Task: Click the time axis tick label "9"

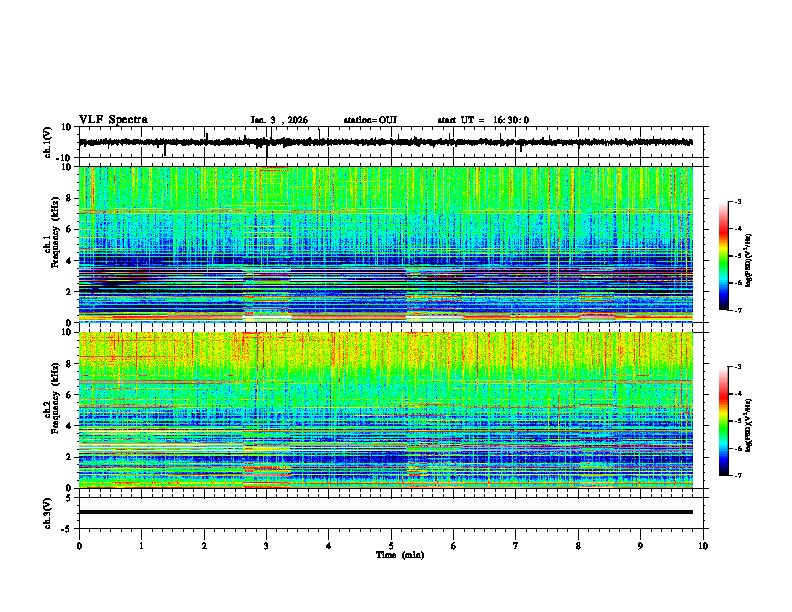Action: click(640, 546)
